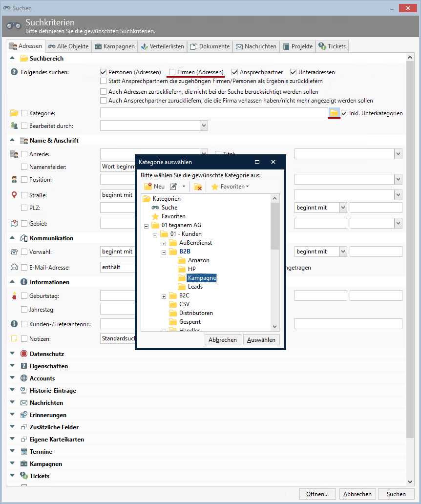This screenshot has width=421, height=504.
Task: Collapse the B2B folder node
Action: (x=164, y=252)
